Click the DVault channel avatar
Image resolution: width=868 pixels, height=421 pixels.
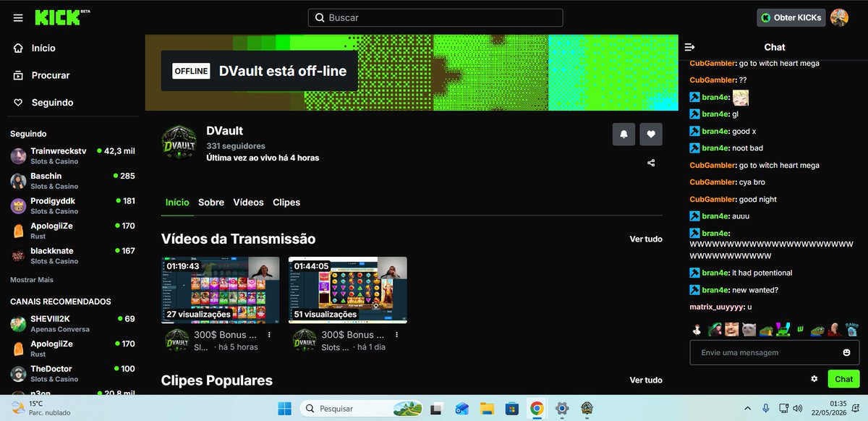click(179, 143)
